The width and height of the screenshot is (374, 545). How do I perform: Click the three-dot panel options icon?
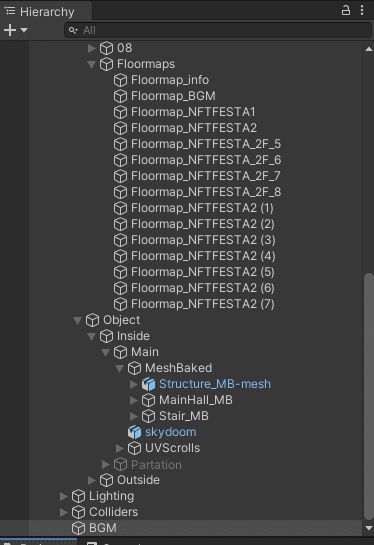tap(362, 10)
